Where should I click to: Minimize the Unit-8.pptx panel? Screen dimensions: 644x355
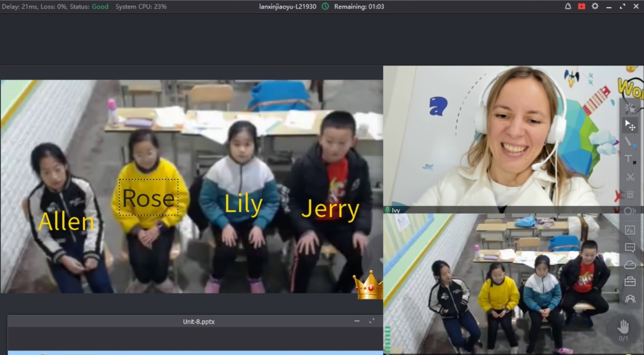[357, 321]
